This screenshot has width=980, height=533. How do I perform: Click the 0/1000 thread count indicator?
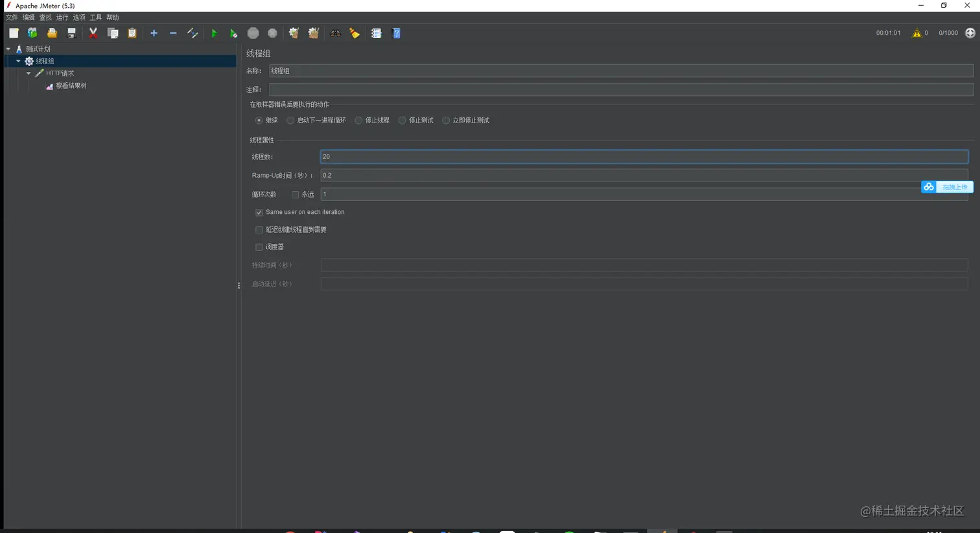(x=948, y=33)
